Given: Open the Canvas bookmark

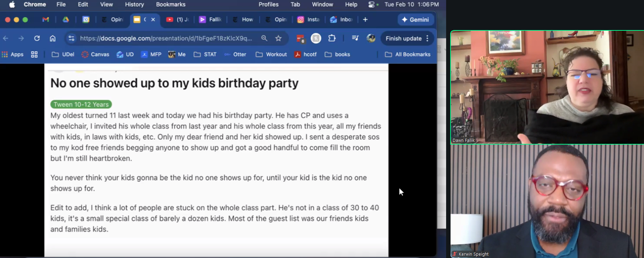Looking at the screenshot, I should point(95,54).
